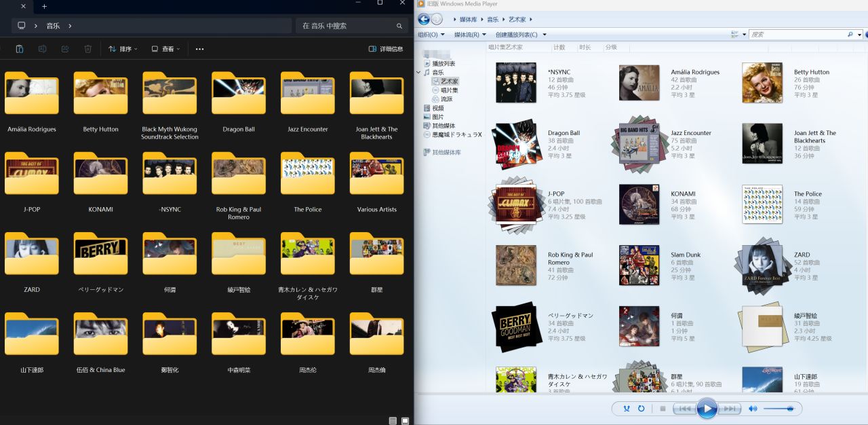The height and width of the screenshot is (425, 868).
Task: Select the Various Artists folder
Action: (x=377, y=183)
